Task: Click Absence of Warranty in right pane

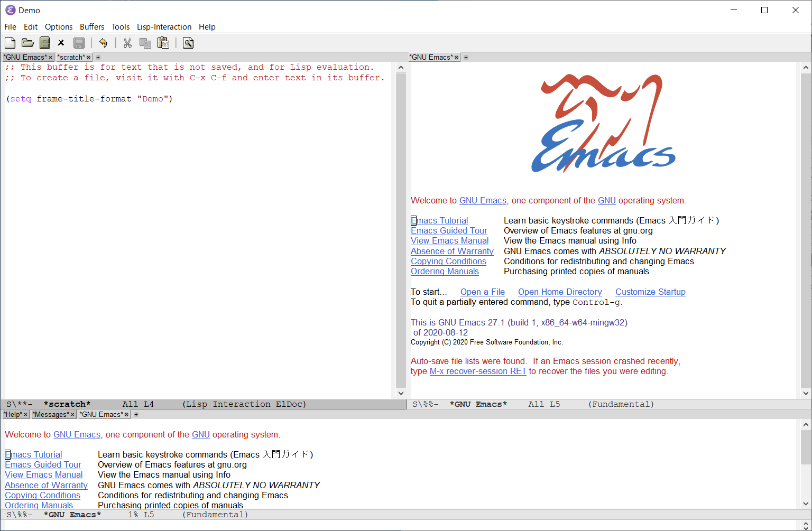Action: [x=452, y=251]
